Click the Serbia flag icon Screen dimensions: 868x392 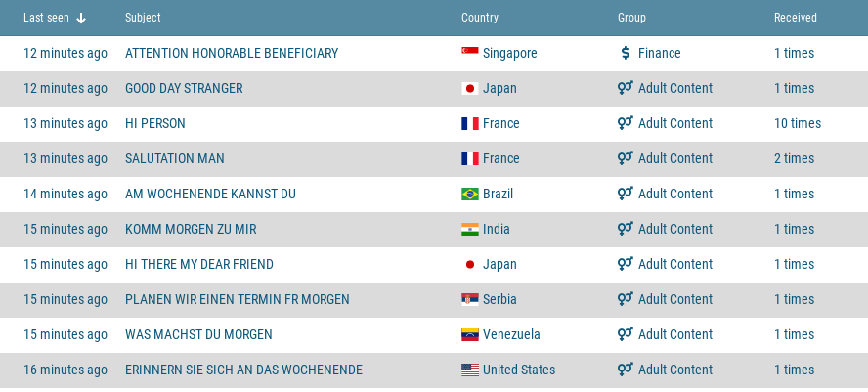point(469,299)
